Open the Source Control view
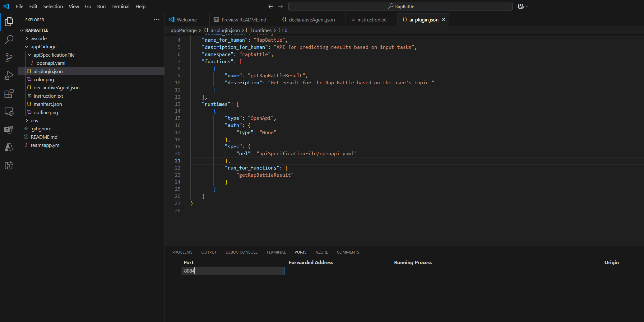The image size is (644, 322). pos(9,58)
